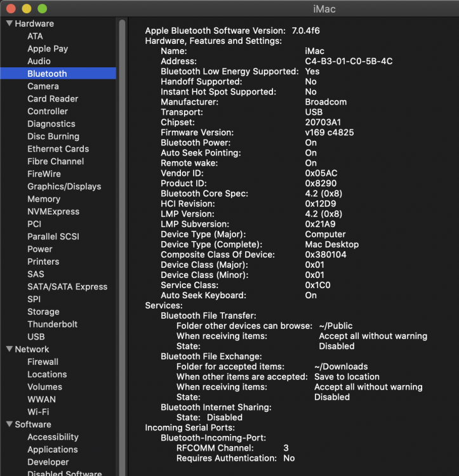Click the green zoom window button
Image resolution: width=459 pixels, height=476 pixels.
tap(42, 8)
